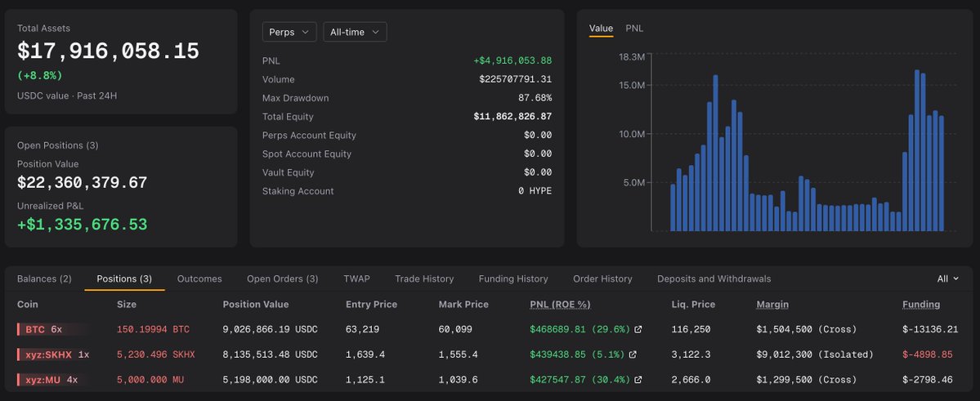
Task: Click the (+8.8%) change indicator
Action: pos(39,76)
